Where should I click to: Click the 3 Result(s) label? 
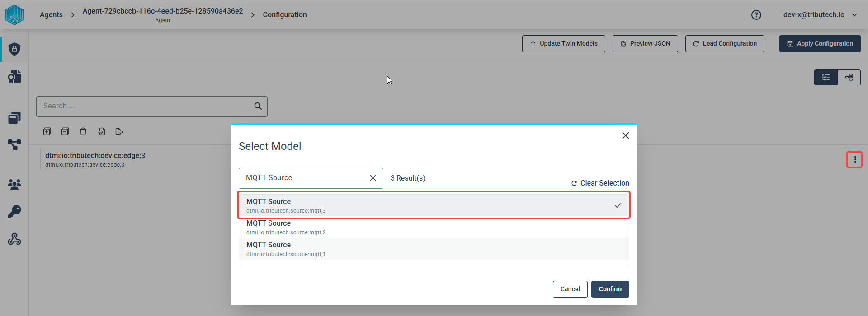click(x=408, y=178)
